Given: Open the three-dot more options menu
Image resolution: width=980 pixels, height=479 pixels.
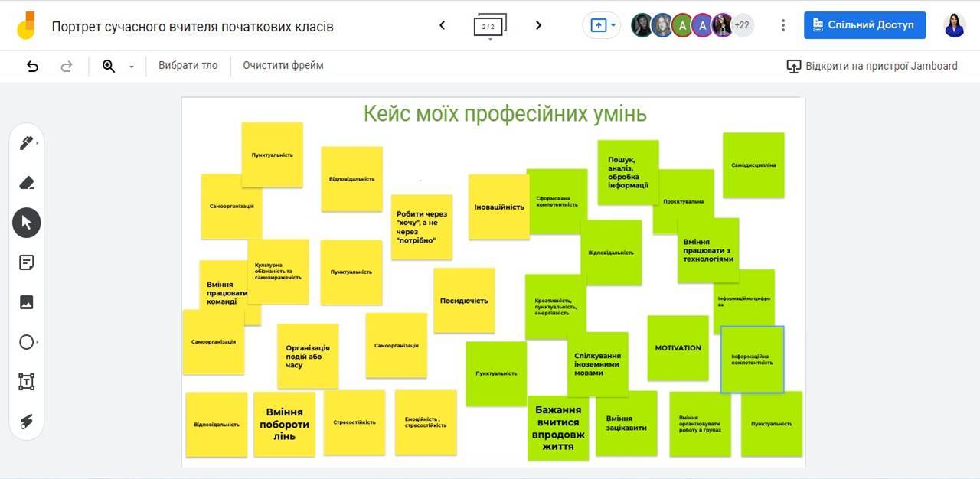Looking at the screenshot, I should (782, 25).
